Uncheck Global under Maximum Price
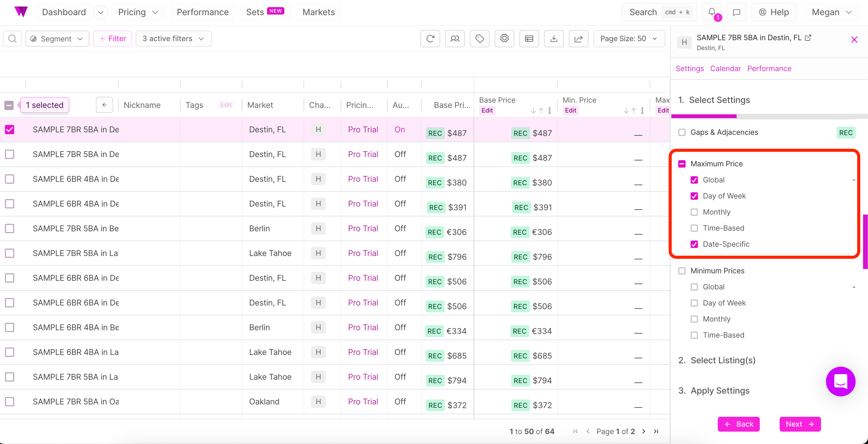This screenshot has height=444, width=868. pyautogui.click(x=694, y=180)
